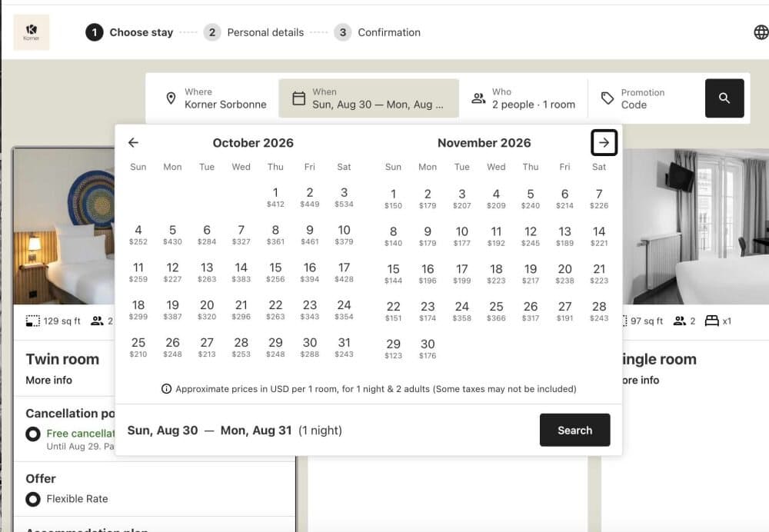Select October 31 priced $243
Image resolution: width=769 pixels, height=532 pixels.
pyautogui.click(x=345, y=347)
